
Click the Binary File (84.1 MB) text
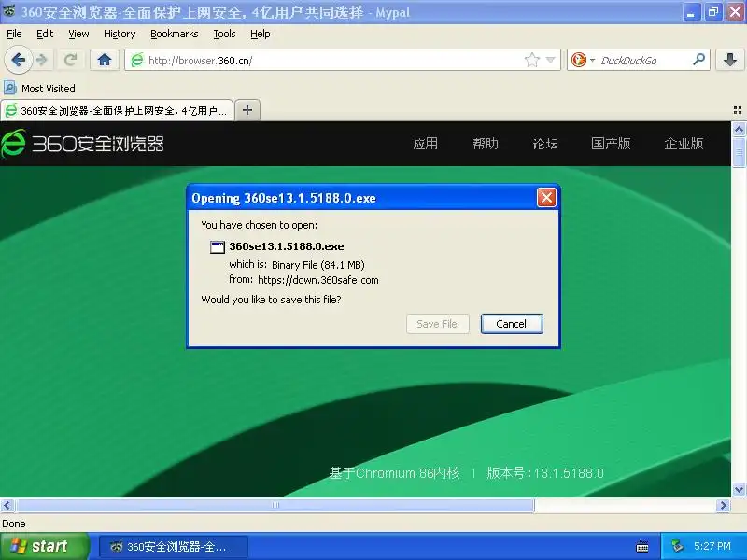point(318,265)
